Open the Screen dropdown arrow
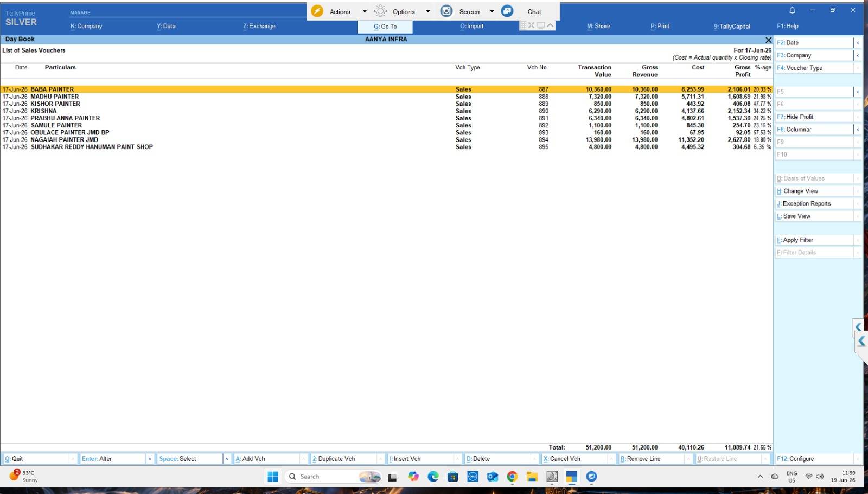 point(492,11)
